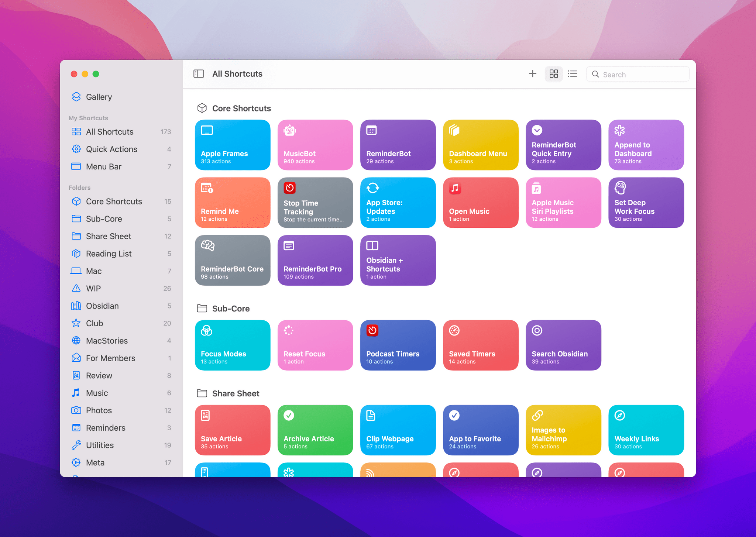756x537 pixels.
Task: Click the add new shortcut button
Action: tap(533, 74)
